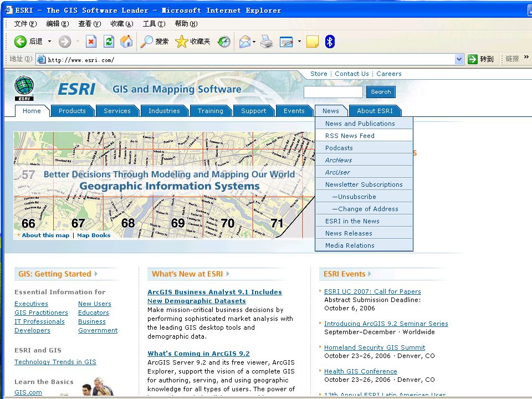Image resolution: width=532 pixels, height=399 pixels.
Task: Go to the Home page house icon
Action: [126, 42]
